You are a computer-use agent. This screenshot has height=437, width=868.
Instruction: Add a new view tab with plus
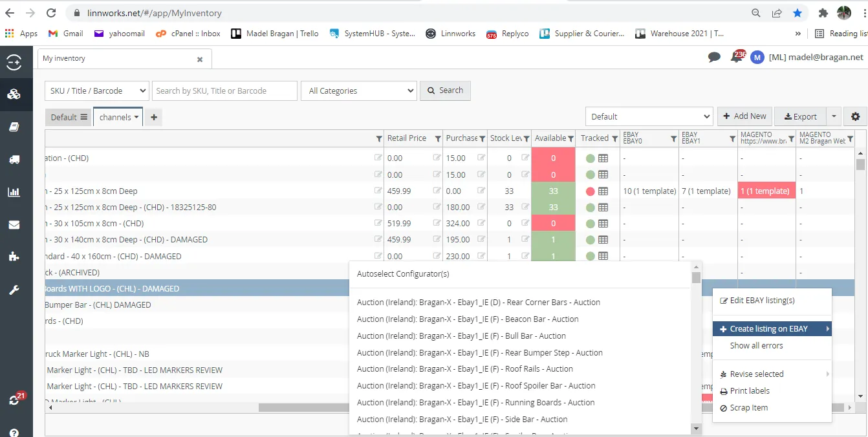pyautogui.click(x=153, y=117)
